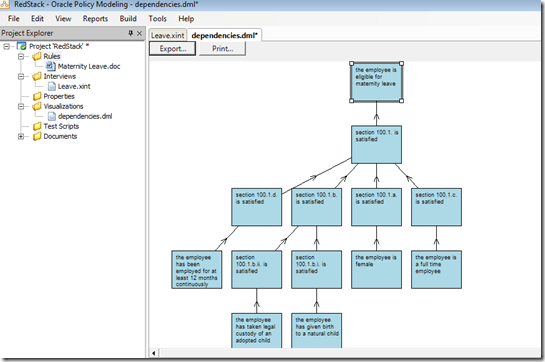The width and height of the screenshot is (545, 362).
Task: Click the dependencies.dml file icon
Action: pyautogui.click(x=51, y=116)
